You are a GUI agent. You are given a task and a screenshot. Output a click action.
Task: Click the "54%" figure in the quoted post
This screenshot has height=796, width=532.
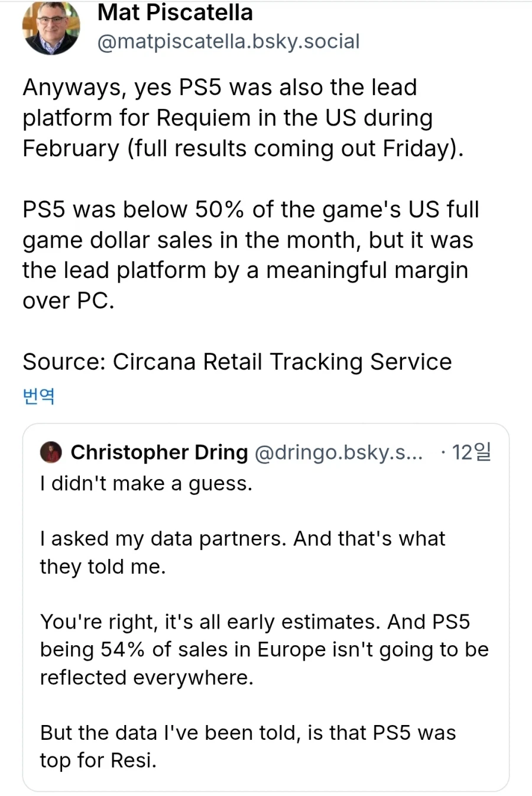pyautogui.click(x=122, y=649)
